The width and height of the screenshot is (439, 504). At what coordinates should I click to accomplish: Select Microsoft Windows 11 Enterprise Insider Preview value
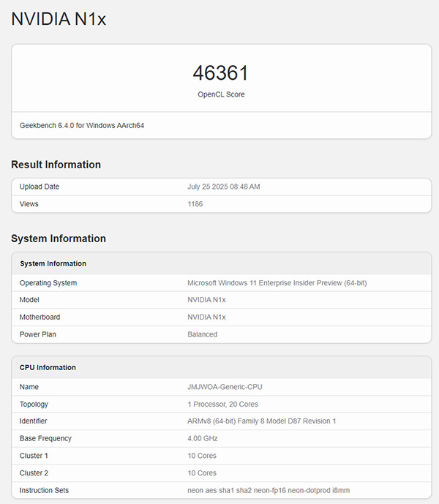coord(277,283)
